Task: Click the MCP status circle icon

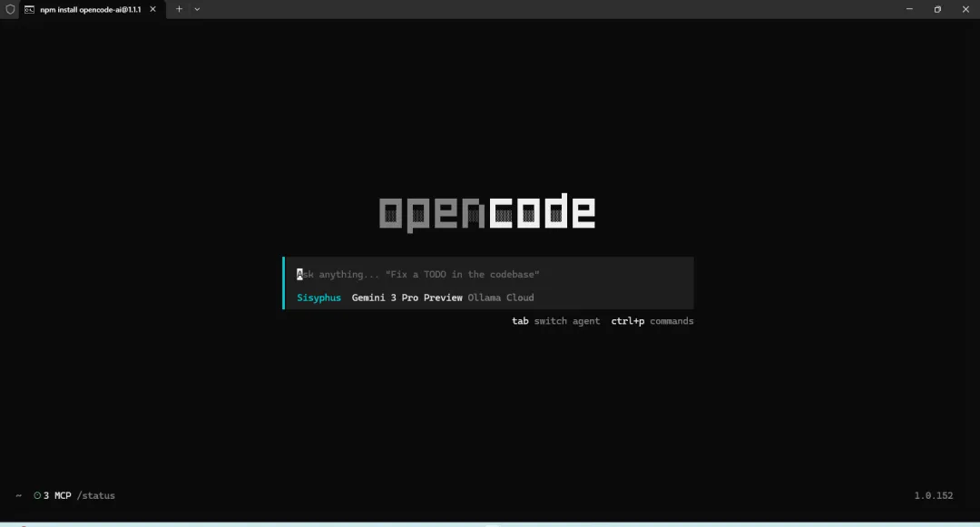Action: pyautogui.click(x=37, y=495)
